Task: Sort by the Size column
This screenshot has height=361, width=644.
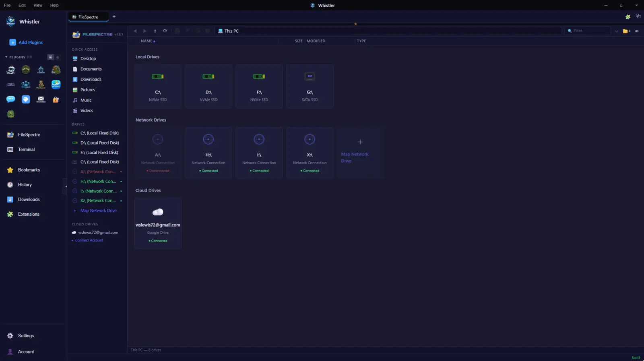Action: (299, 41)
